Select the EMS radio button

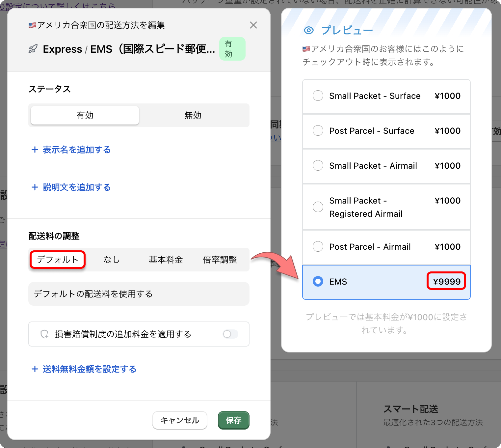pyautogui.click(x=318, y=282)
